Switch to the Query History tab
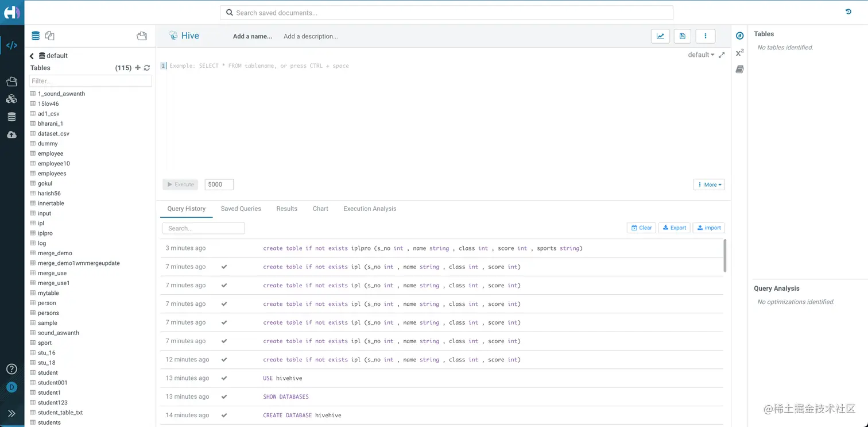868x427 pixels. (x=187, y=209)
